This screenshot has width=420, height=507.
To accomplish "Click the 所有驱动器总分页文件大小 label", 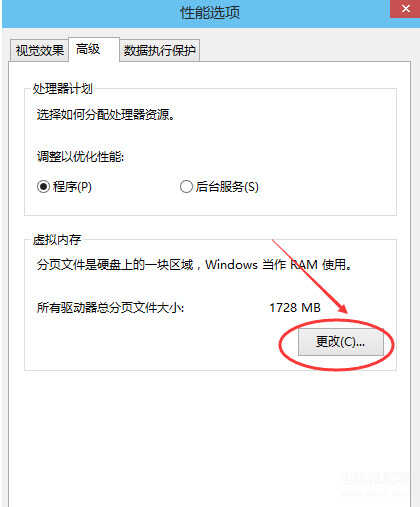I will (x=110, y=307).
